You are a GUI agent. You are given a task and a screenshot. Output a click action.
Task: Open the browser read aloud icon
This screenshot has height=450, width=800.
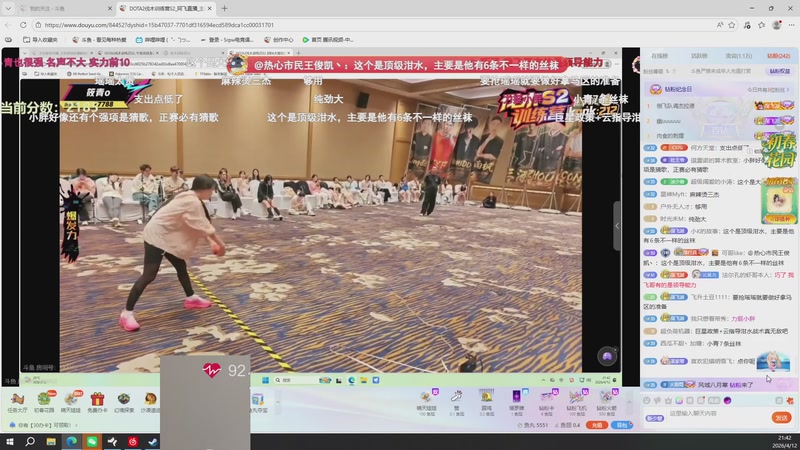[720, 24]
